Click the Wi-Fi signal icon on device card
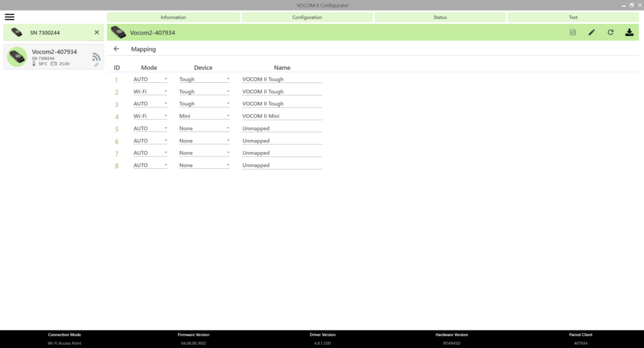644x348 pixels. [96, 57]
